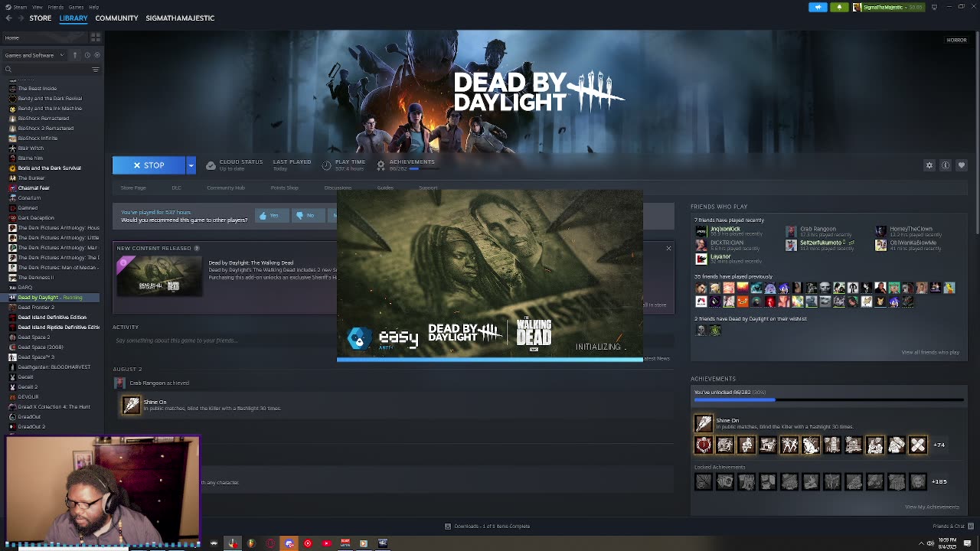
Task: Select Dead Space 2 in library list
Action: coord(34,337)
